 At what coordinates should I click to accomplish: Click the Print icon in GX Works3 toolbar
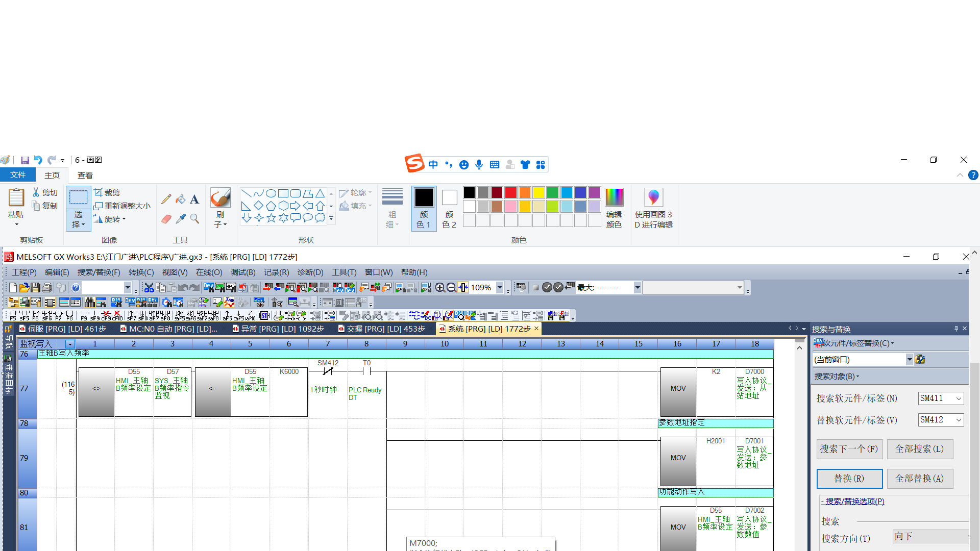click(47, 288)
